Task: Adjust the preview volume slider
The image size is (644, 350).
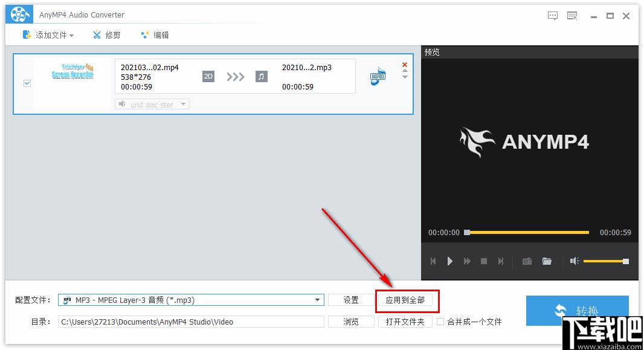Action: [x=606, y=261]
